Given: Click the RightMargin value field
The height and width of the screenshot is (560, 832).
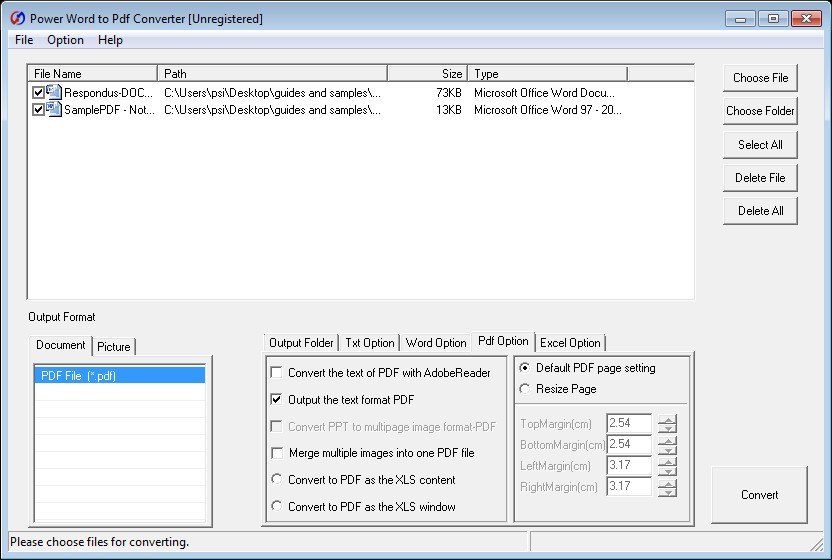Looking at the screenshot, I should pos(629,486).
